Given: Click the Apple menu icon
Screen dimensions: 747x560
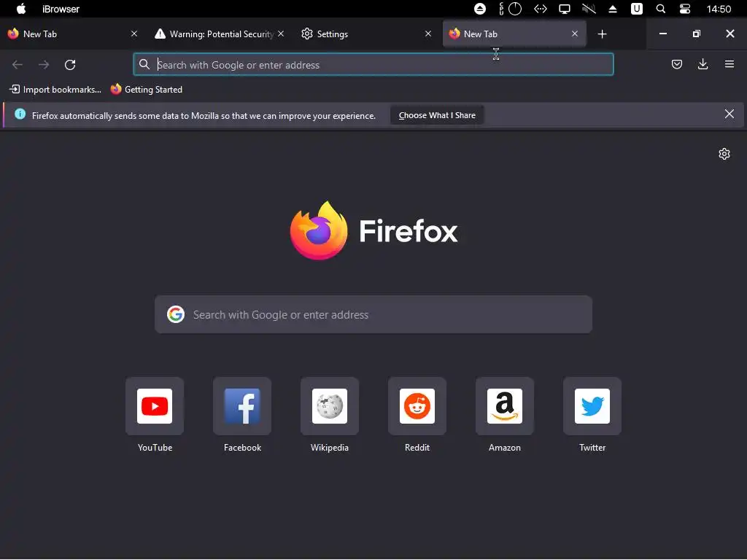Looking at the screenshot, I should (21, 9).
